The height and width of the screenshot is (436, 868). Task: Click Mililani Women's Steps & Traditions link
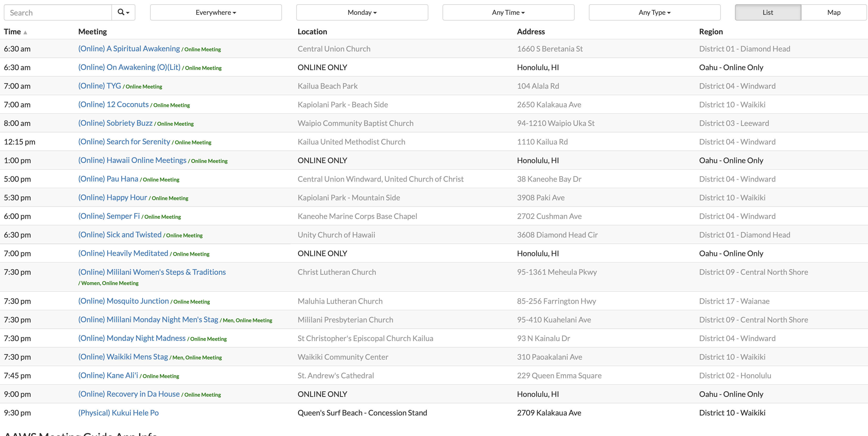click(x=152, y=272)
